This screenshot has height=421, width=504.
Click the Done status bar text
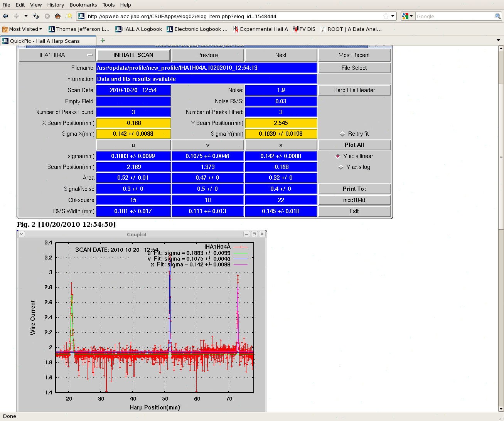(x=10, y=416)
